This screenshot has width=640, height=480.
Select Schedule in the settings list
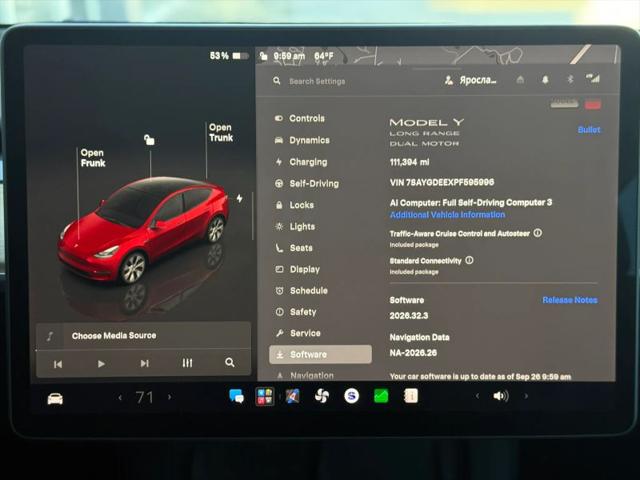(302, 291)
